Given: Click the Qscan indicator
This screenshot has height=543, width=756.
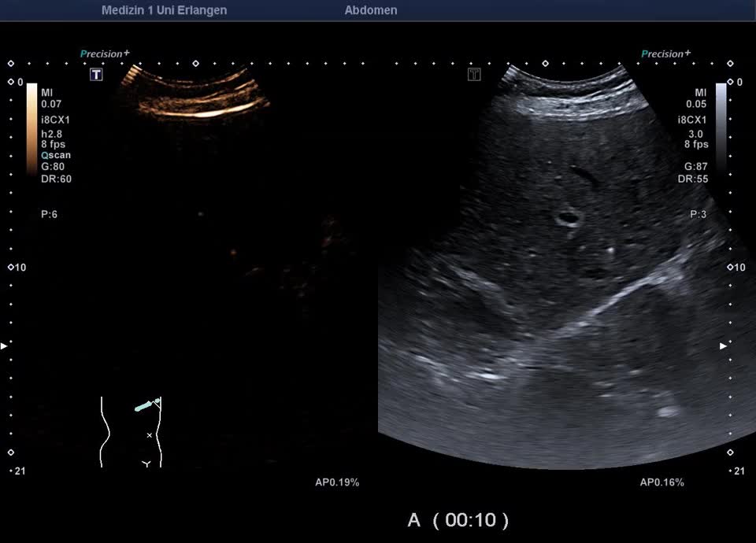Looking at the screenshot, I should 56,155.
